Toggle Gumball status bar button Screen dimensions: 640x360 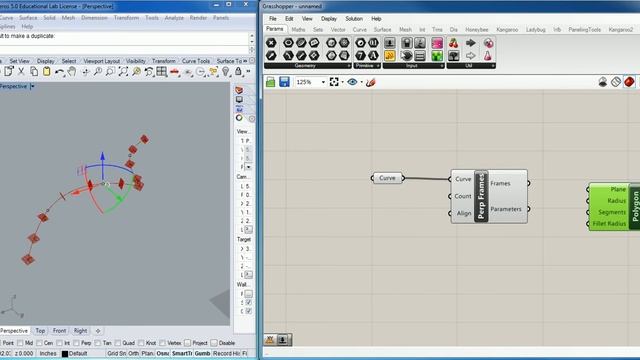[x=202, y=353]
